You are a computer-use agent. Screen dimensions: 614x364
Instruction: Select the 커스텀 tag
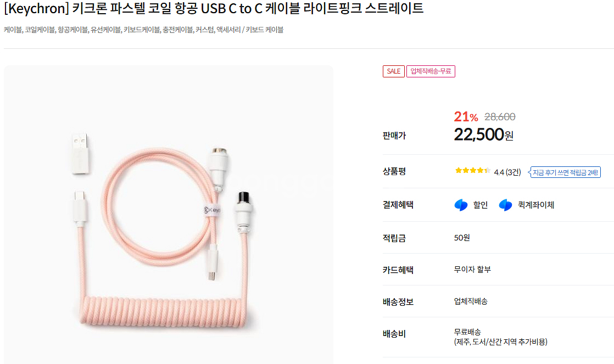click(204, 30)
